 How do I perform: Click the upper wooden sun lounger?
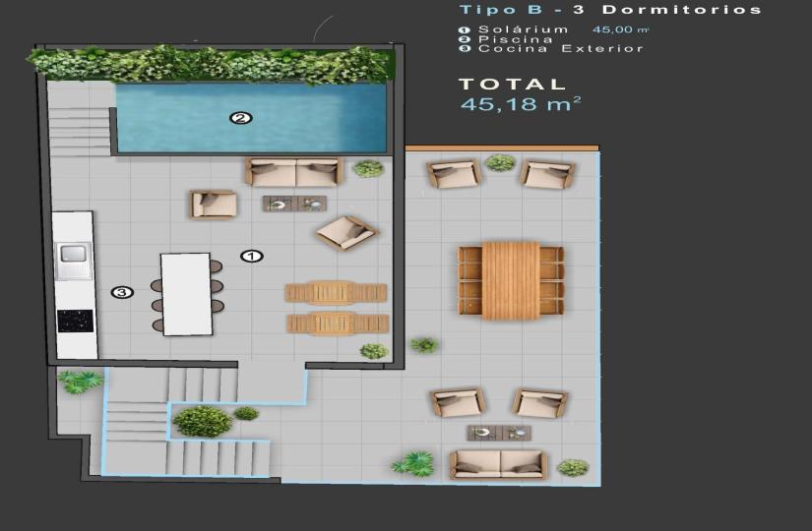pyautogui.click(x=336, y=292)
